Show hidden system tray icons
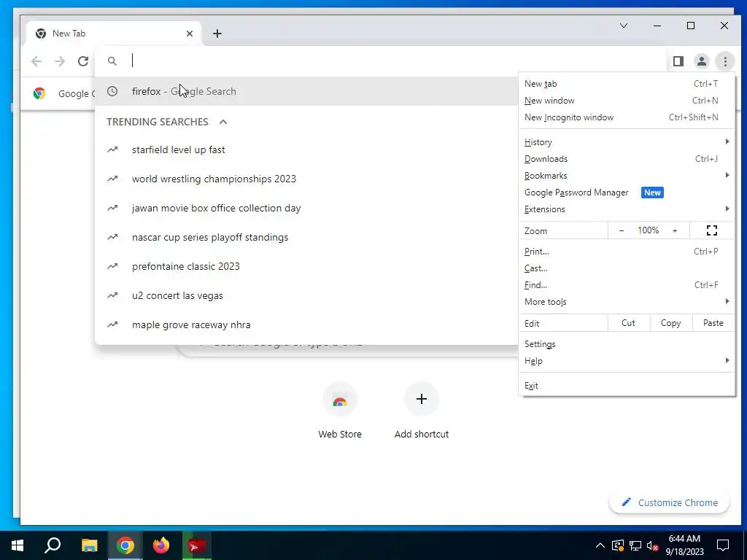Image resolution: width=747 pixels, height=560 pixels. 600,545
